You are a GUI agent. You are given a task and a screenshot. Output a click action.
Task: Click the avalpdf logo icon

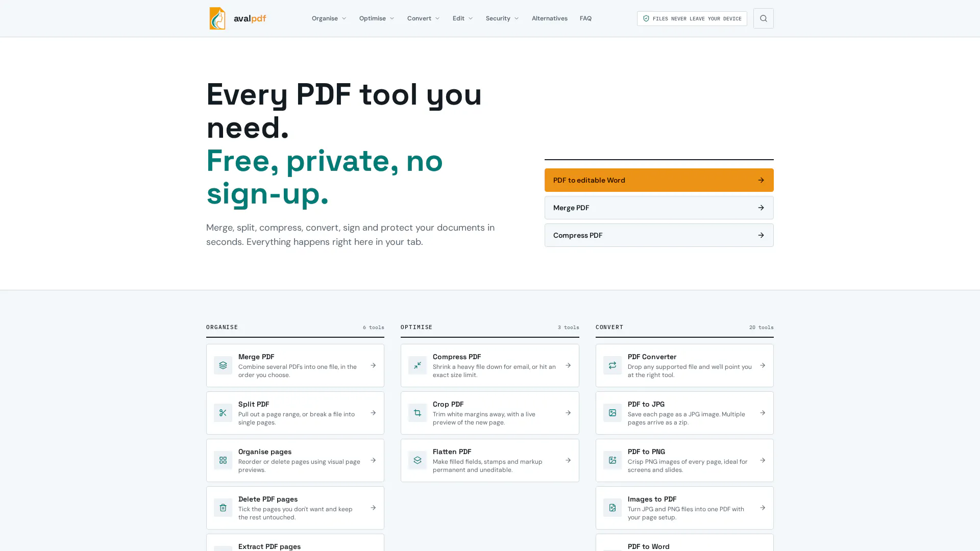tap(217, 18)
